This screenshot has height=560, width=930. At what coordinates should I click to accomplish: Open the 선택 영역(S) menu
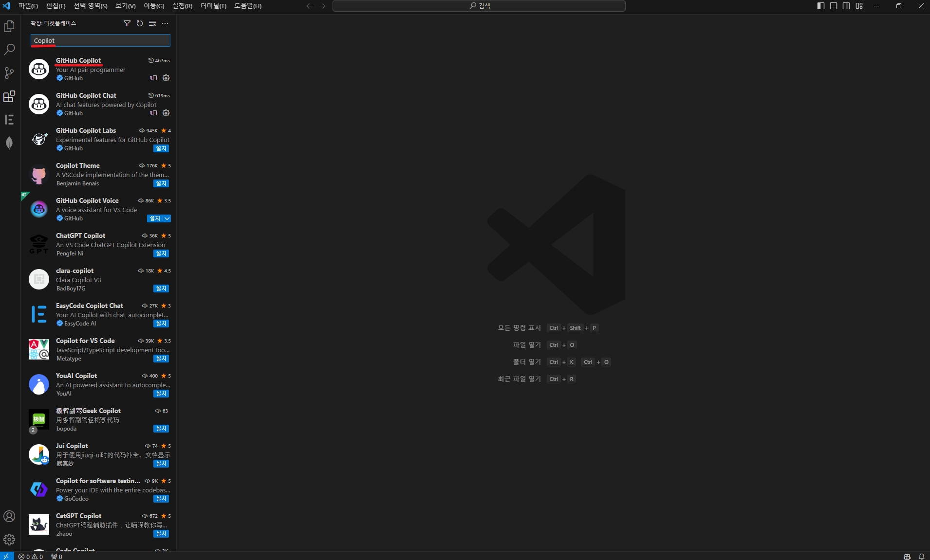coord(91,6)
